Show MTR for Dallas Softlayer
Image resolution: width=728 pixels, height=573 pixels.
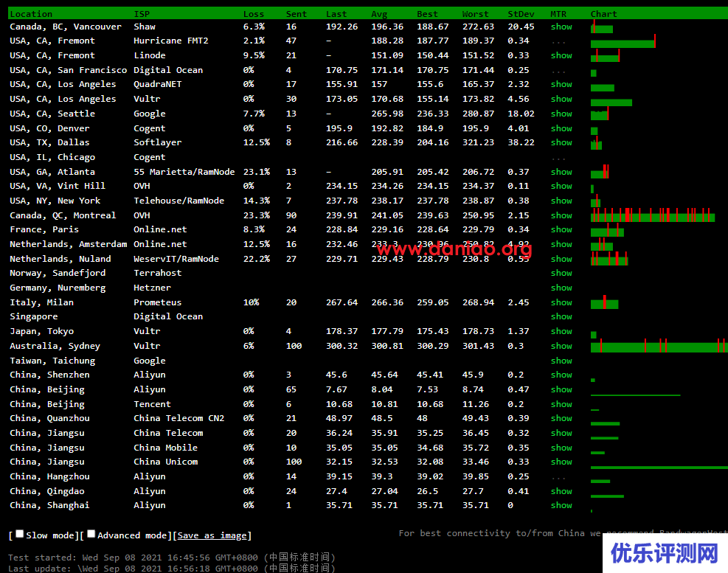[561, 142]
